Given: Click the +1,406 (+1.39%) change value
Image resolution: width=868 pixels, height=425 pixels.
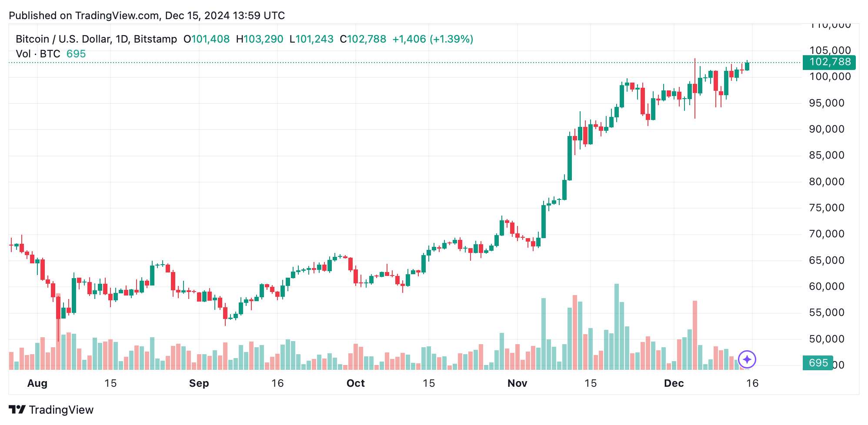Looking at the screenshot, I should 433,39.
